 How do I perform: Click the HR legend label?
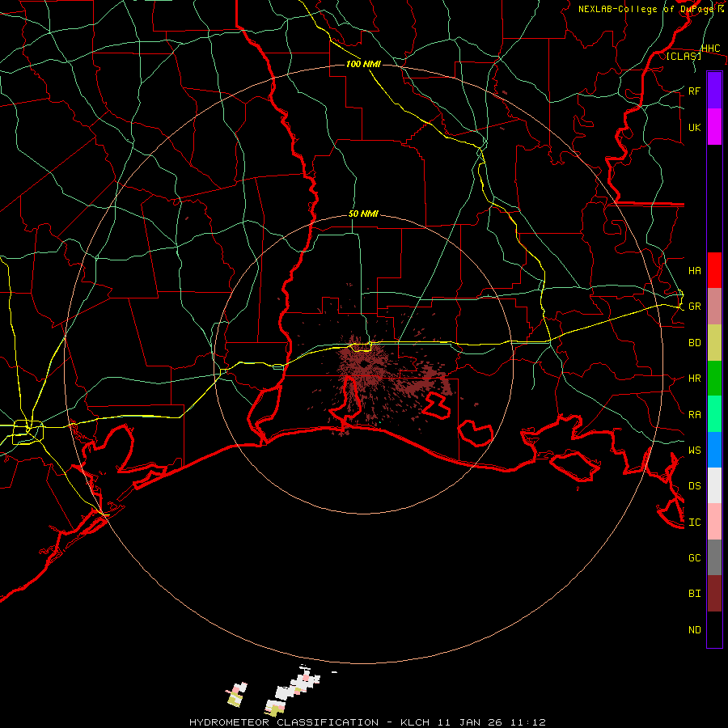pos(694,379)
